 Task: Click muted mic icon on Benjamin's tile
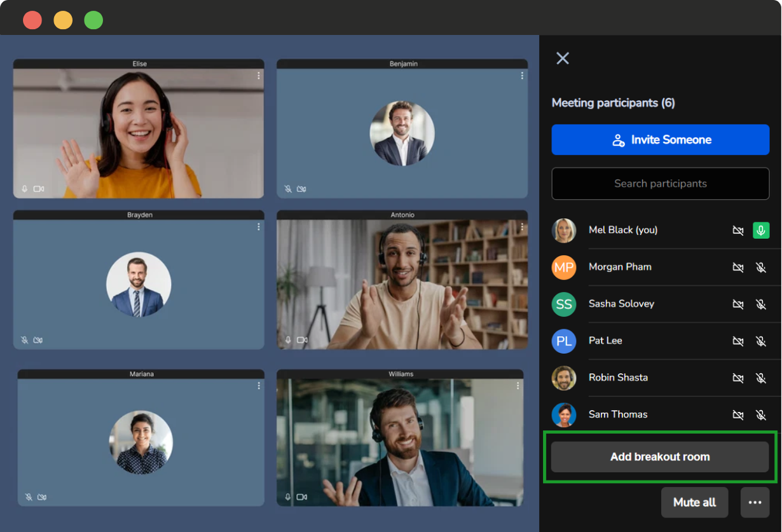[x=288, y=189]
